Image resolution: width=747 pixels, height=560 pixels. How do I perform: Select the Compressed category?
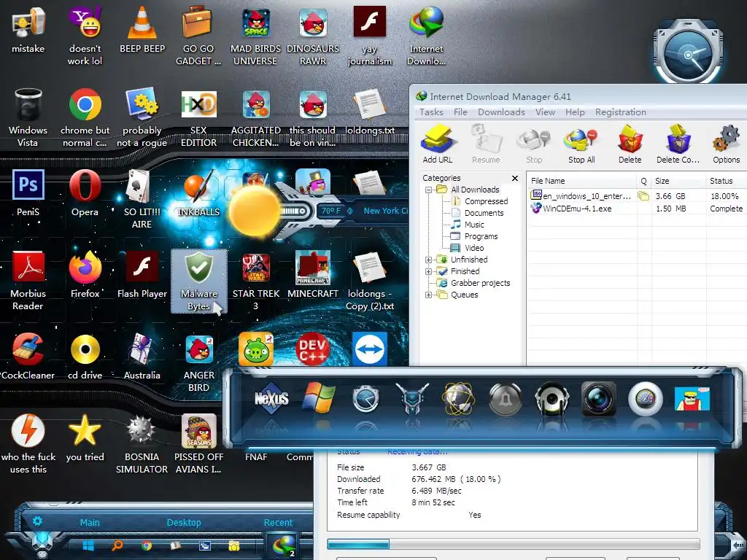pyautogui.click(x=486, y=201)
